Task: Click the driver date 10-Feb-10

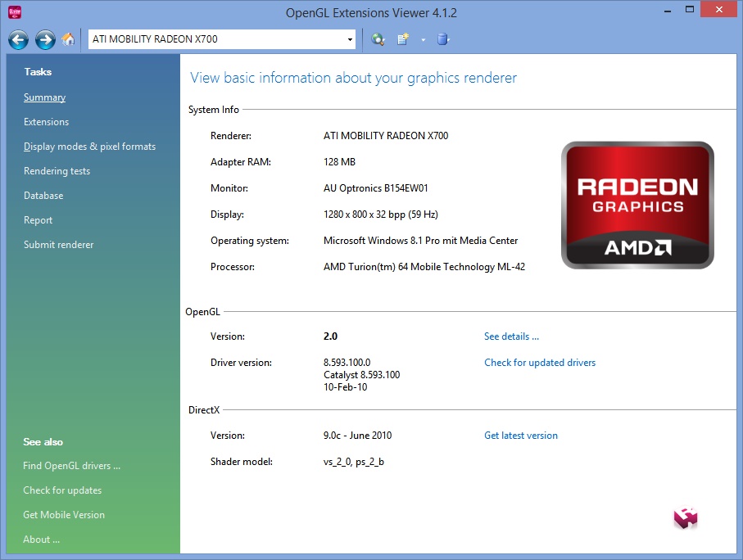Action: click(x=346, y=387)
